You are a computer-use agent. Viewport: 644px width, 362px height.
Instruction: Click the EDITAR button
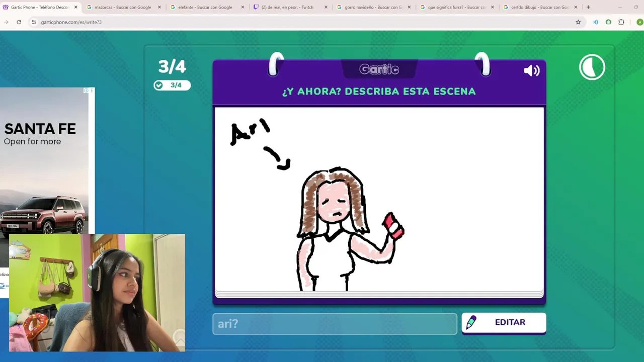pos(504,323)
